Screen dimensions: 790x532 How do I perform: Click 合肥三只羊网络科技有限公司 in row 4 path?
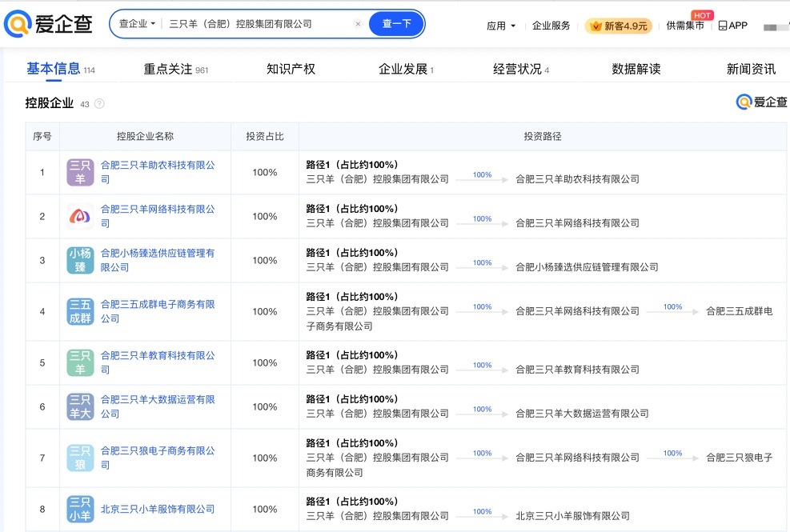pyautogui.click(x=577, y=311)
